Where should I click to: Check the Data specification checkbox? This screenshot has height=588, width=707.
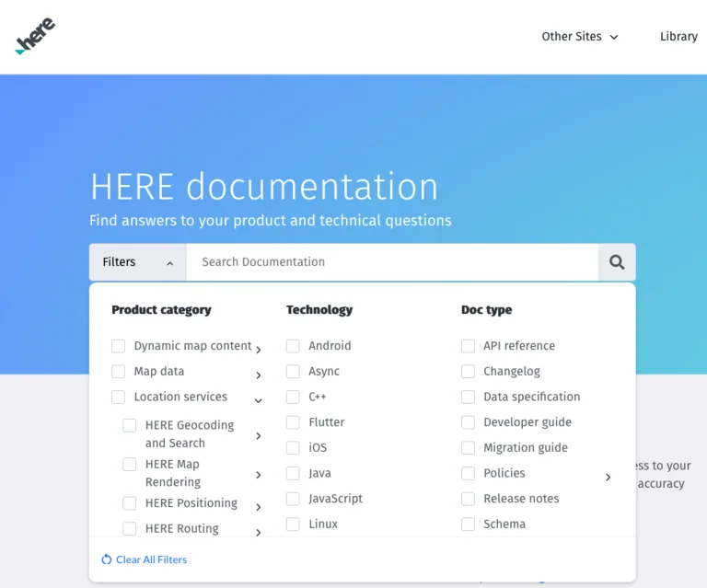click(x=468, y=397)
